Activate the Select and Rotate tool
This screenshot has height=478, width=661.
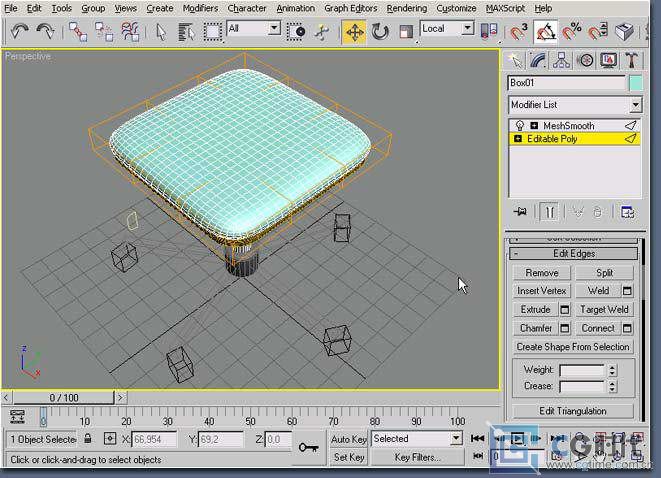380,32
